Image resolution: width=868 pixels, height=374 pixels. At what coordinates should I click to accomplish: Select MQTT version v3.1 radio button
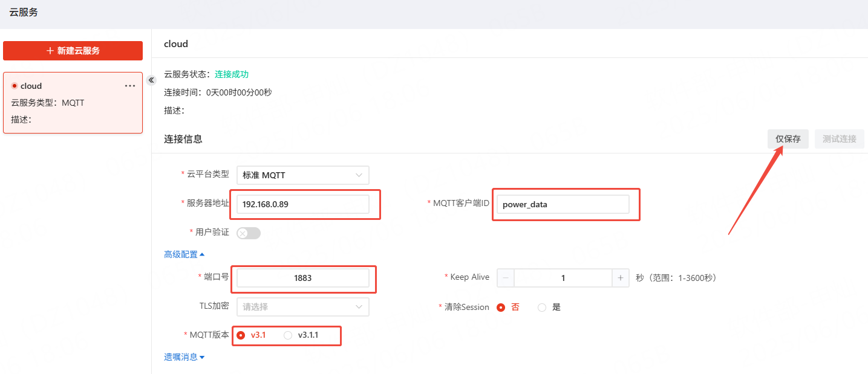(241, 335)
